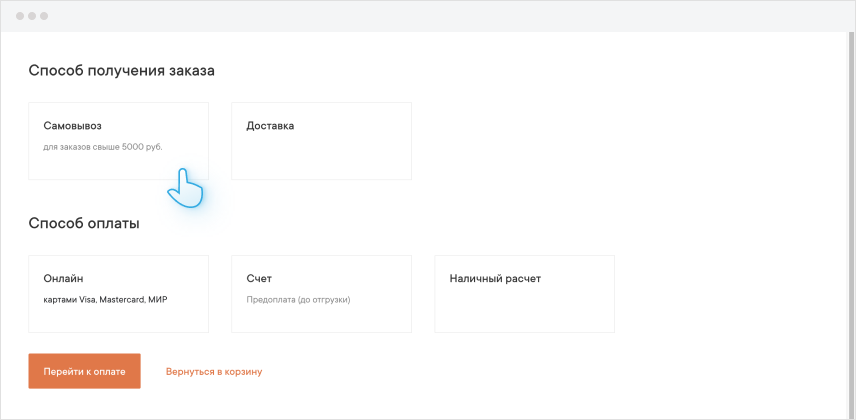Screen dimensions: 856x420
Task: Click the Доставка title text
Action: click(x=270, y=126)
